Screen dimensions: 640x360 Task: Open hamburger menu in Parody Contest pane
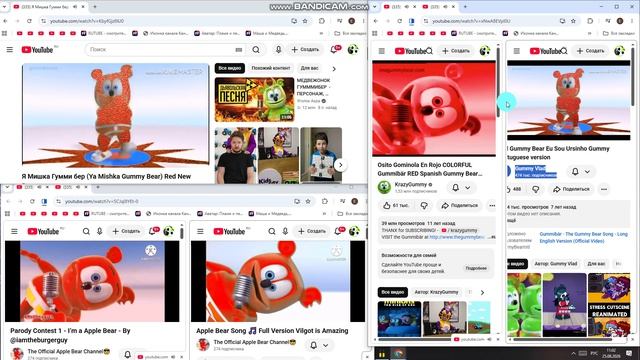click(14, 231)
